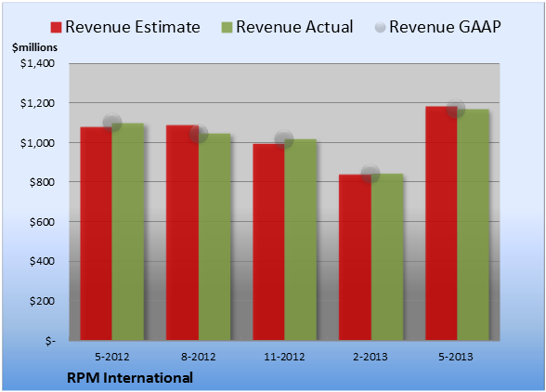Click the '$800' axis value
Image resolution: width=546 pixels, height=392 pixels.
42,182
